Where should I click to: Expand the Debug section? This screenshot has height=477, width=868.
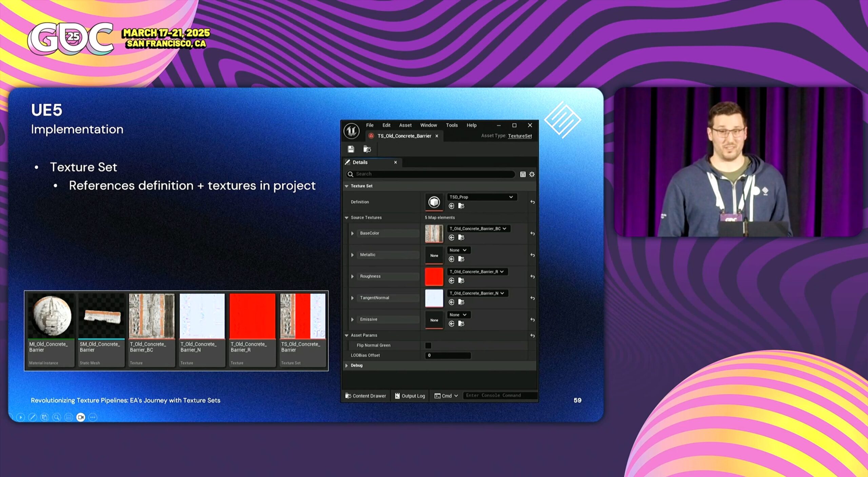347,365
